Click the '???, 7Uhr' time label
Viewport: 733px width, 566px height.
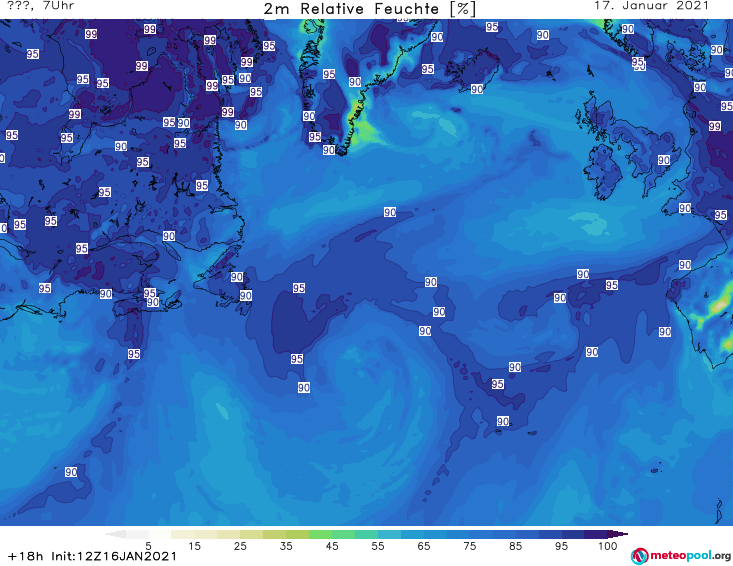click(x=40, y=6)
